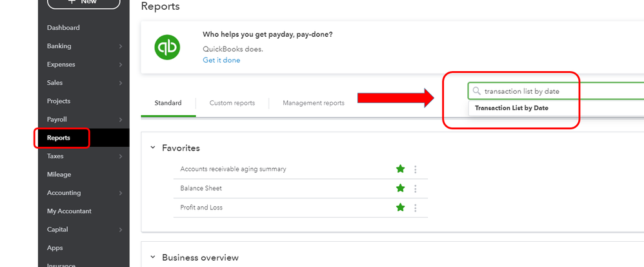
Task: Follow the Get it done link
Action: pos(221,60)
